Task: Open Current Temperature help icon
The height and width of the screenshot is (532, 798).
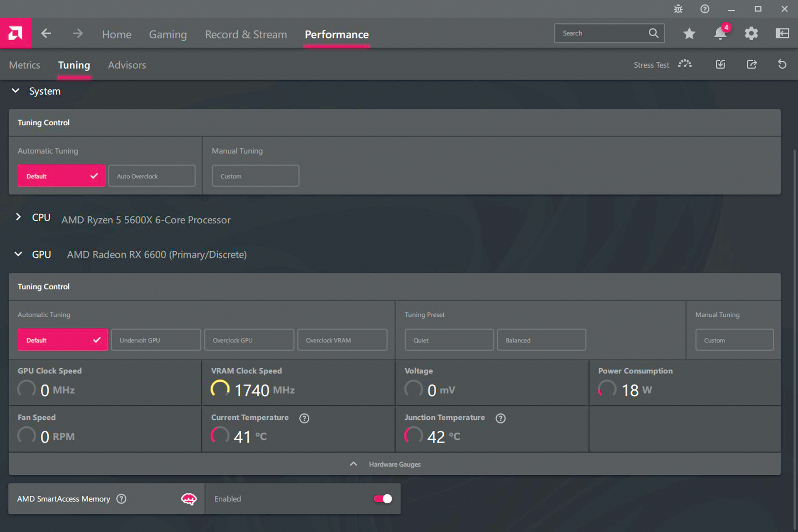Action: point(304,418)
